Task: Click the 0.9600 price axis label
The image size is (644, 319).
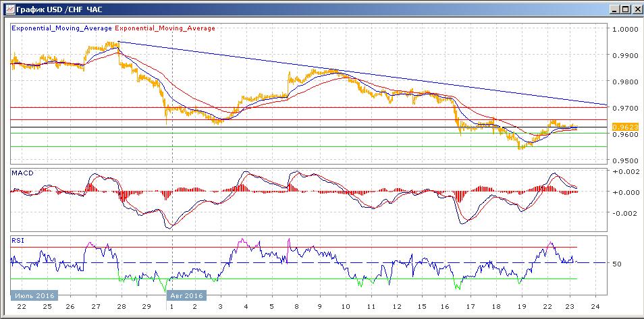Action: point(626,134)
